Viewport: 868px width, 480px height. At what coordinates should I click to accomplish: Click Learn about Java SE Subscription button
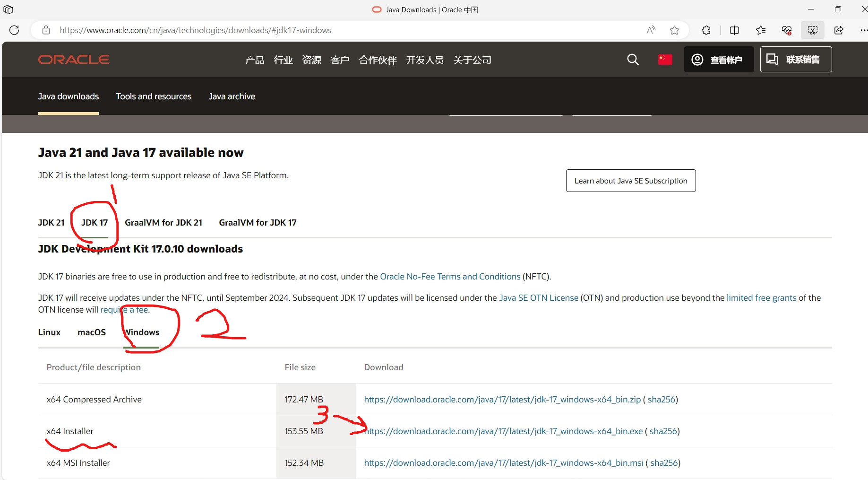(x=631, y=181)
